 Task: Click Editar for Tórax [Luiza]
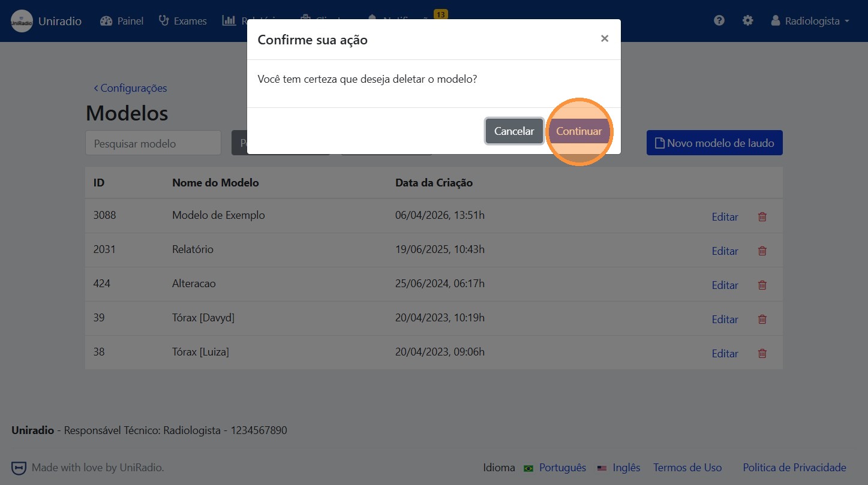725,354
